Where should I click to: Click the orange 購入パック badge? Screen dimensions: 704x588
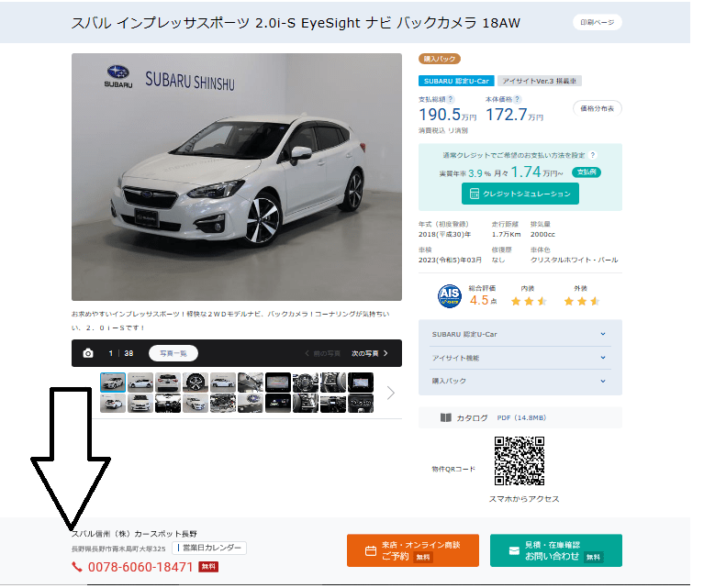[x=440, y=59]
